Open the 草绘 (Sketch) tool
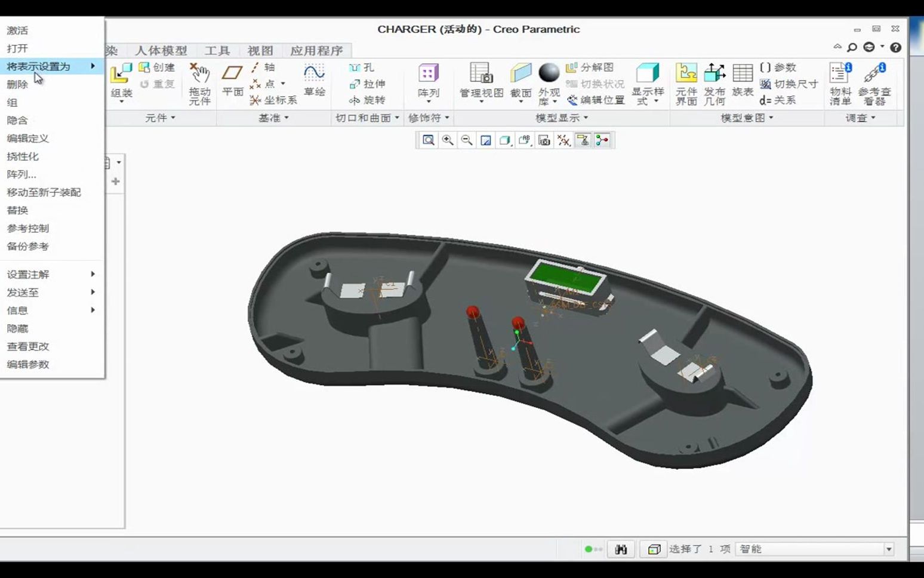This screenshot has width=924, height=578. pyautogui.click(x=314, y=76)
